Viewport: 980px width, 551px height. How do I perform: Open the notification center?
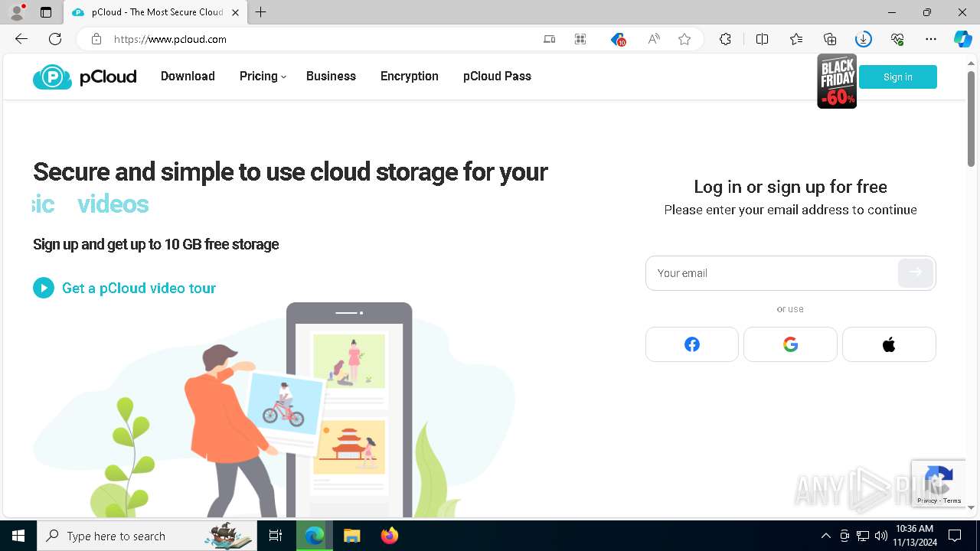tap(955, 536)
